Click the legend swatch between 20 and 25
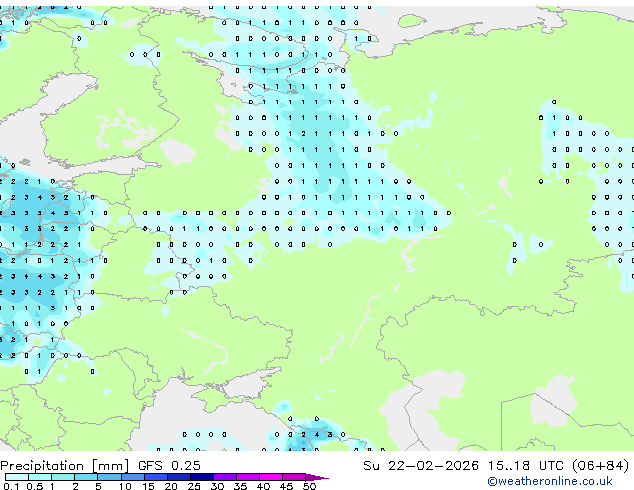The height and width of the screenshot is (490, 634). (x=178, y=477)
